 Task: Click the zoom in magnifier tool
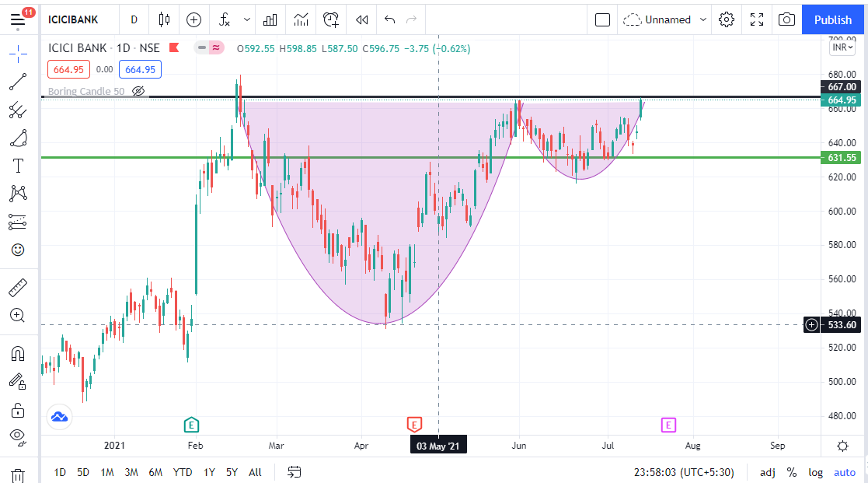click(18, 316)
